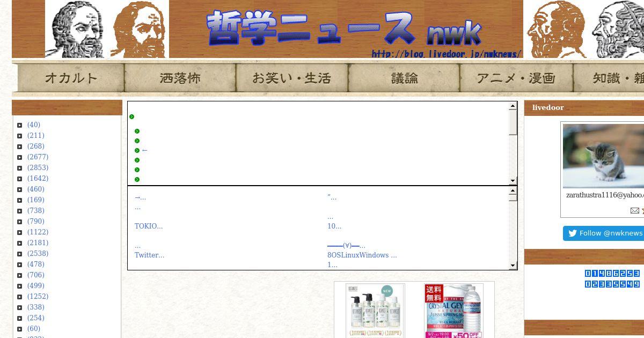
Task: Go to the アニメ・漫画 tab
Action: click(x=516, y=78)
